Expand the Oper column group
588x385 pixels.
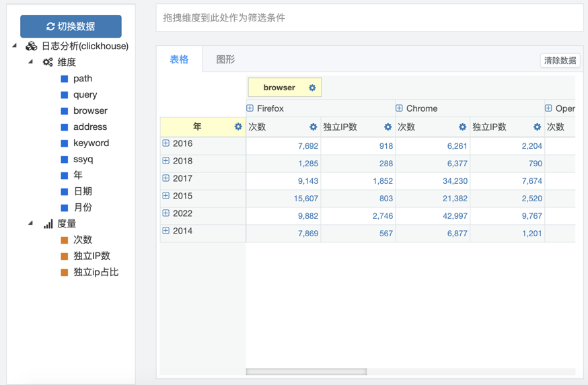[x=548, y=108]
